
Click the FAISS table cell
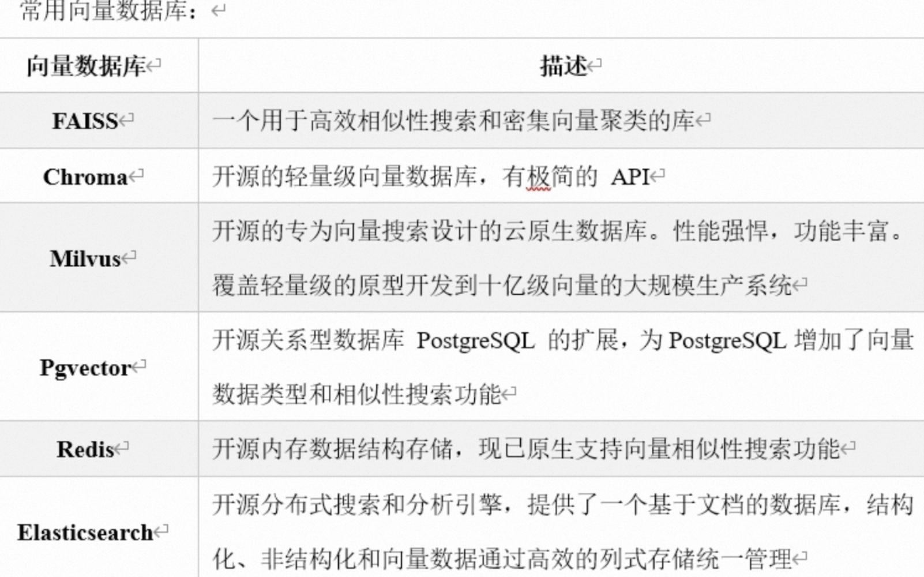99,121
